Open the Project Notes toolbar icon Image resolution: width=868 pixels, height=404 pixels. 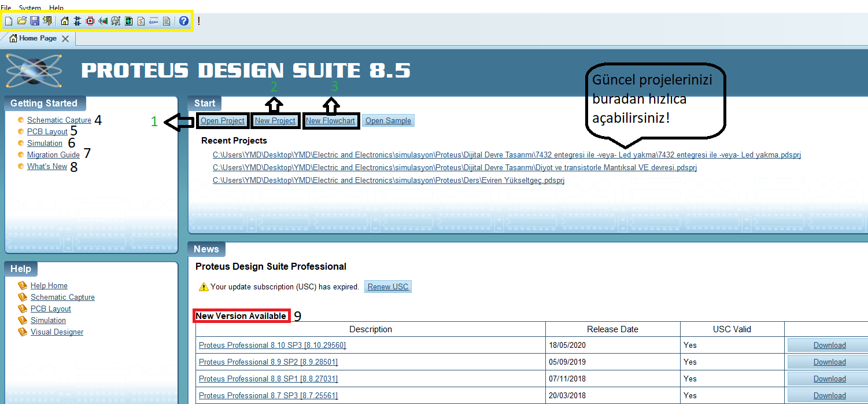[167, 21]
